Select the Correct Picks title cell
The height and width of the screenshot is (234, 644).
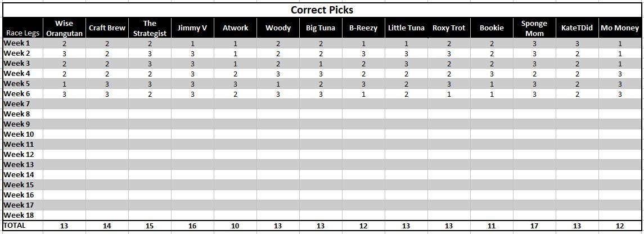pos(322,10)
